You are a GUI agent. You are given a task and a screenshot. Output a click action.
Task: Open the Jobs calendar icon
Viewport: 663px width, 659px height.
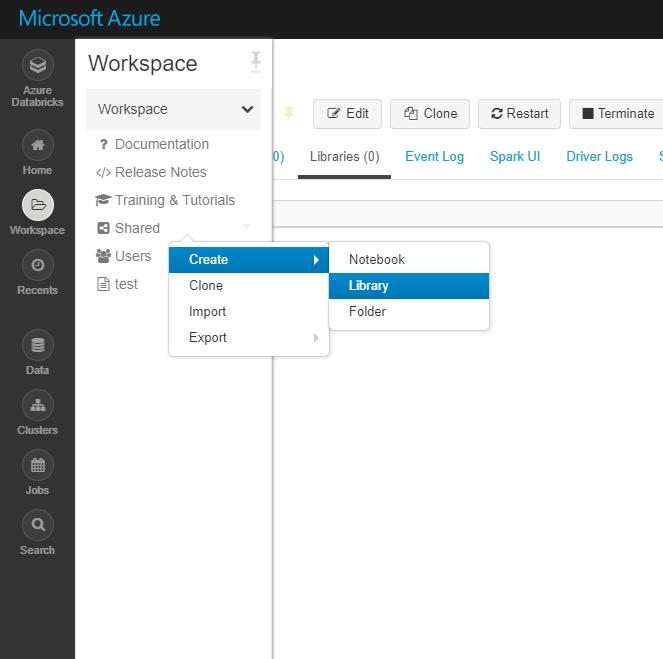(x=38, y=465)
